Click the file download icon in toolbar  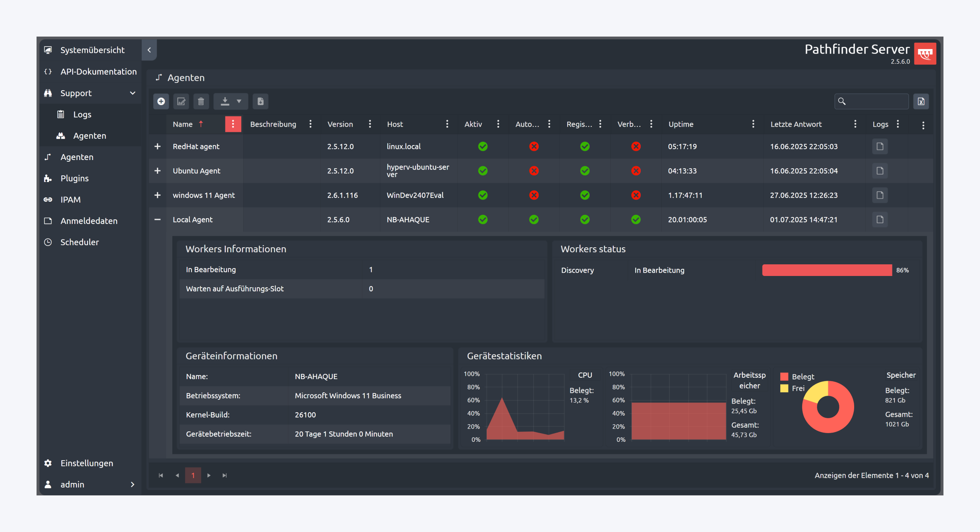(x=260, y=101)
